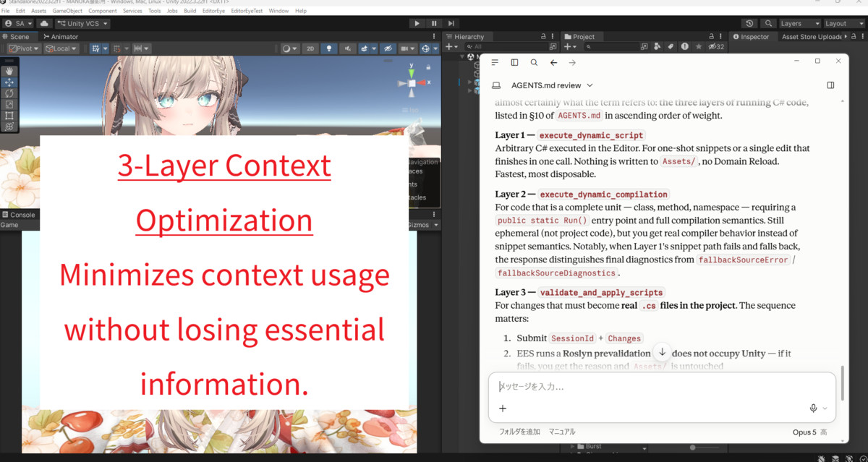
Task: Click the chat window search icon
Action: click(x=534, y=63)
